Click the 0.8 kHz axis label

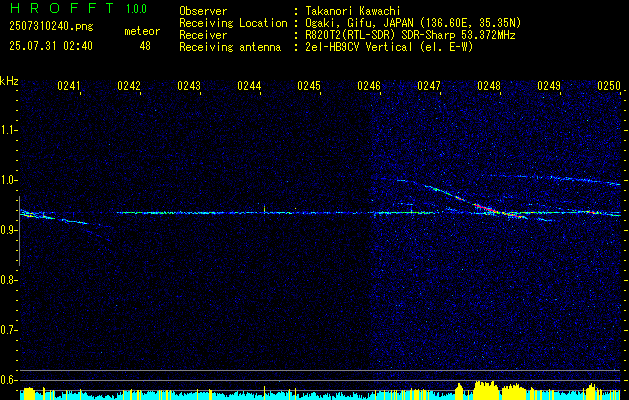point(8,280)
